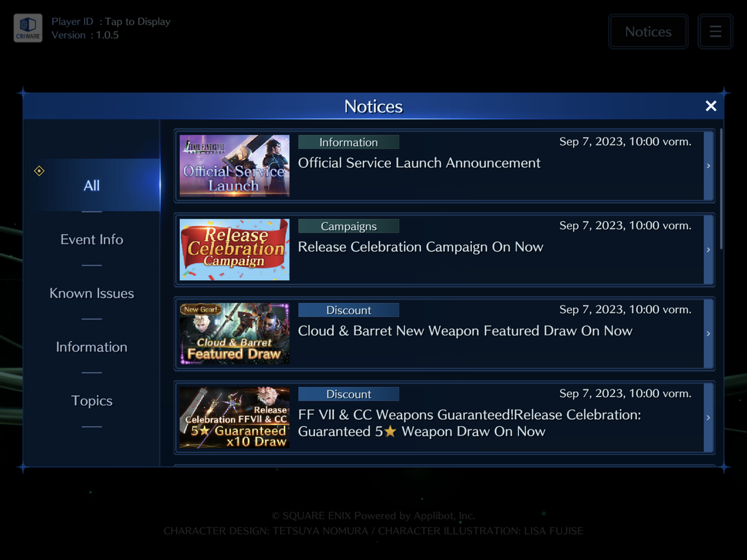Open the hamburger menu icon

[x=715, y=31]
